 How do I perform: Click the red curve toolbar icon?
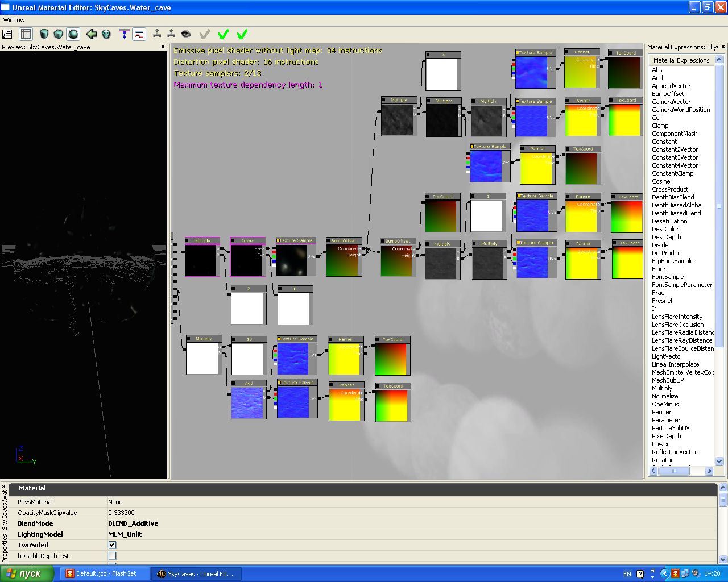[139, 34]
